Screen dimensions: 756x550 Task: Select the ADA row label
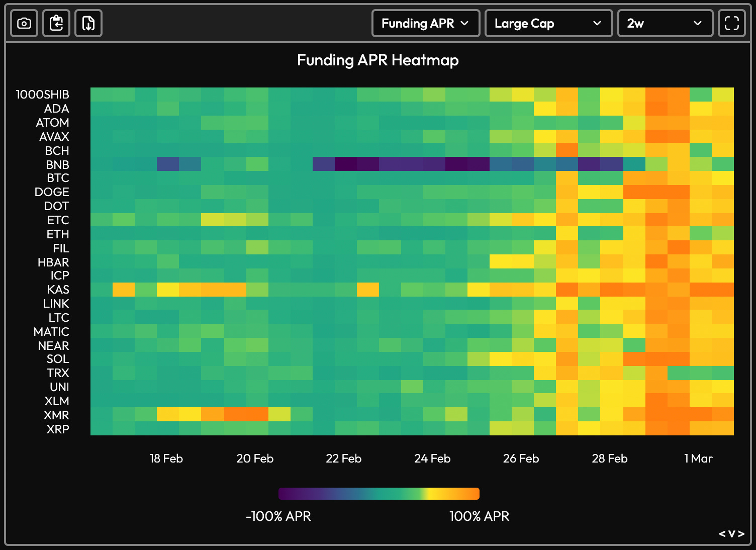(x=56, y=109)
